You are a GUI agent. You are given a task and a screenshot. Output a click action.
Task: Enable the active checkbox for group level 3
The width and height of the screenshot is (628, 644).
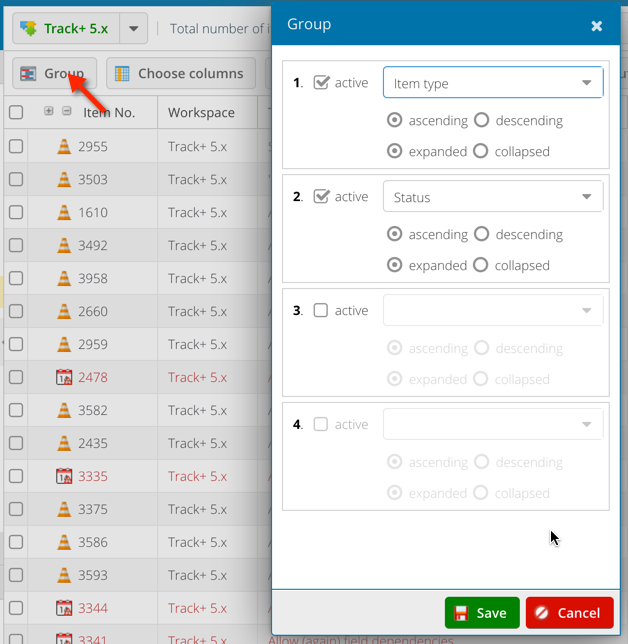pyautogui.click(x=321, y=310)
